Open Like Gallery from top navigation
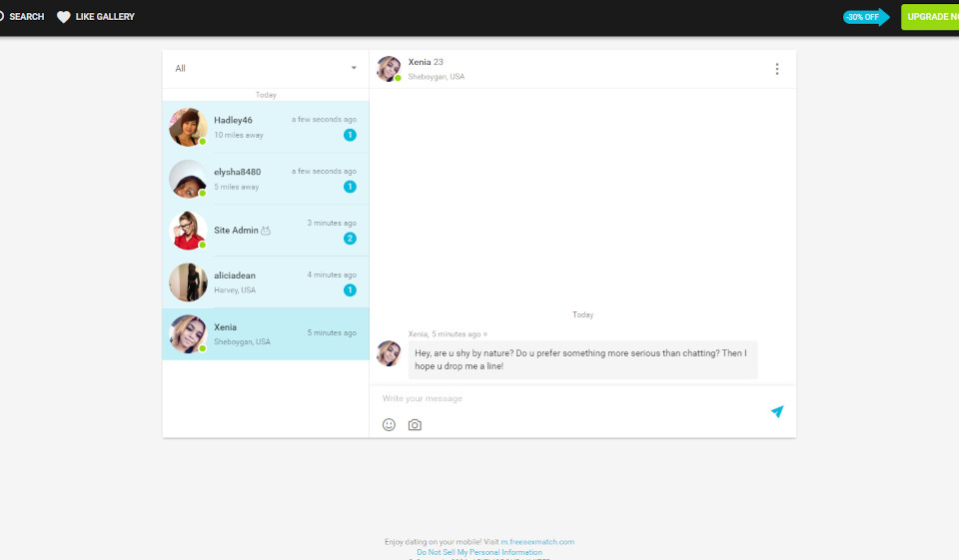Viewport: 959px width, 560px height. pyautogui.click(x=105, y=17)
